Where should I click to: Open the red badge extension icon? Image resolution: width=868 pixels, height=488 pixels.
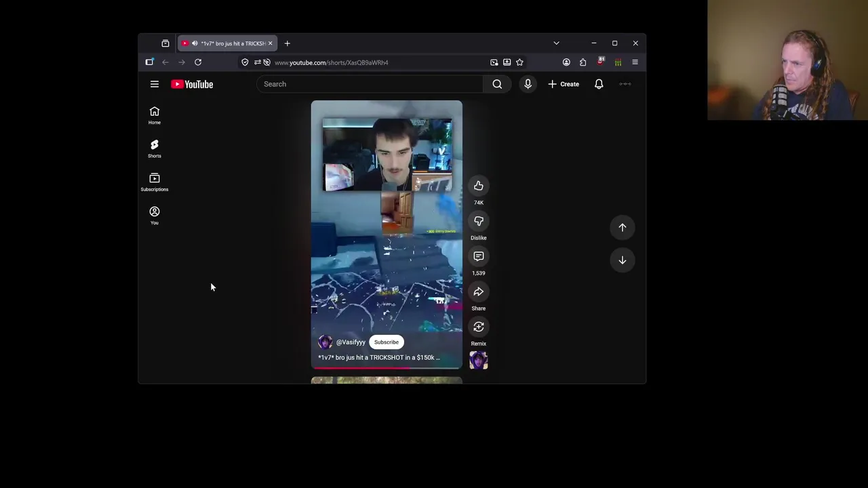(601, 62)
